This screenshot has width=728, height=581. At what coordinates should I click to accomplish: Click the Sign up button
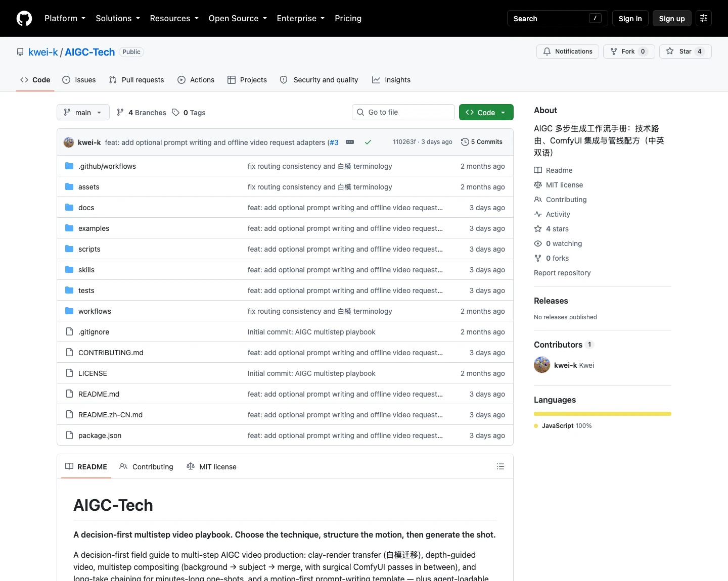(x=672, y=18)
